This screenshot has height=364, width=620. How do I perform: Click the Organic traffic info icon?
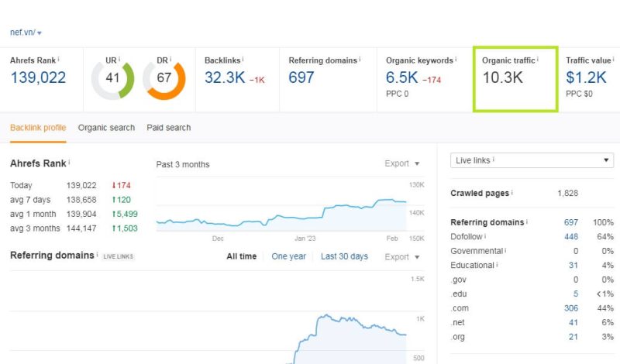click(538, 60)
